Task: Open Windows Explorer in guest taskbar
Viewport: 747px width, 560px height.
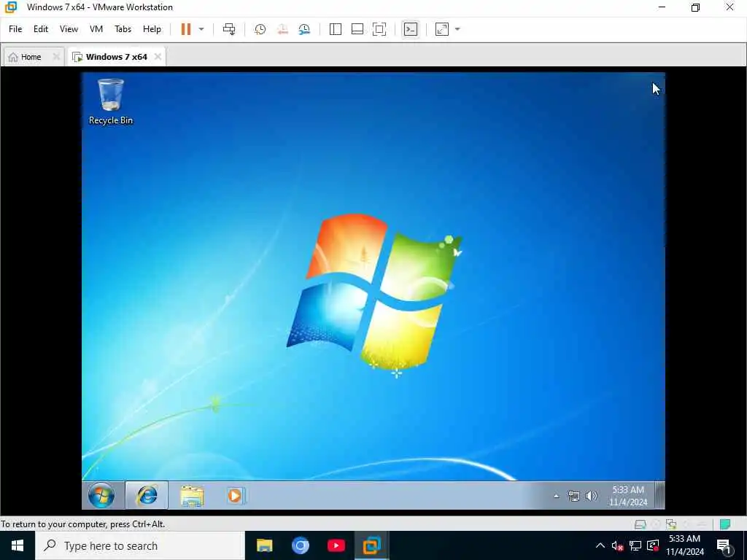Action: (192, 495)
